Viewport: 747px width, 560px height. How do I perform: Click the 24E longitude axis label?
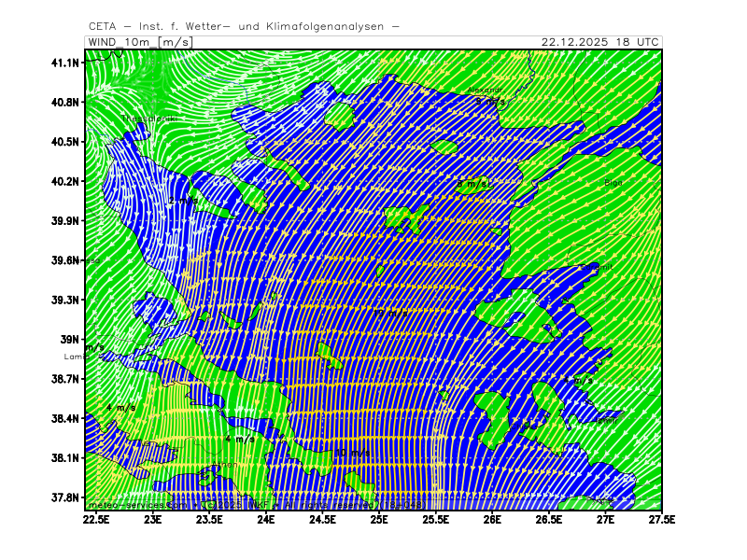point(265,517)
